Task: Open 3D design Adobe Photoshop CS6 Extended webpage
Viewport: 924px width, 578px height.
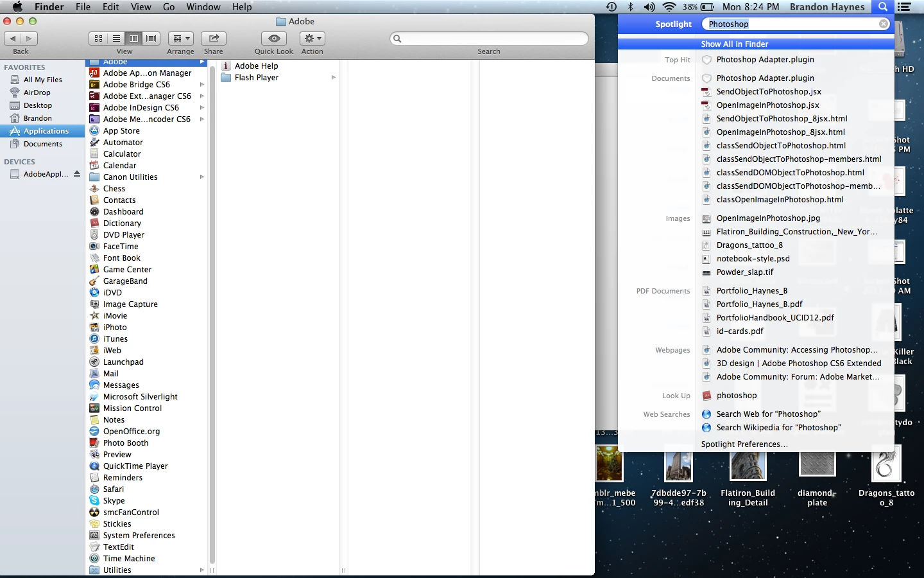Action: click(799, 363)
